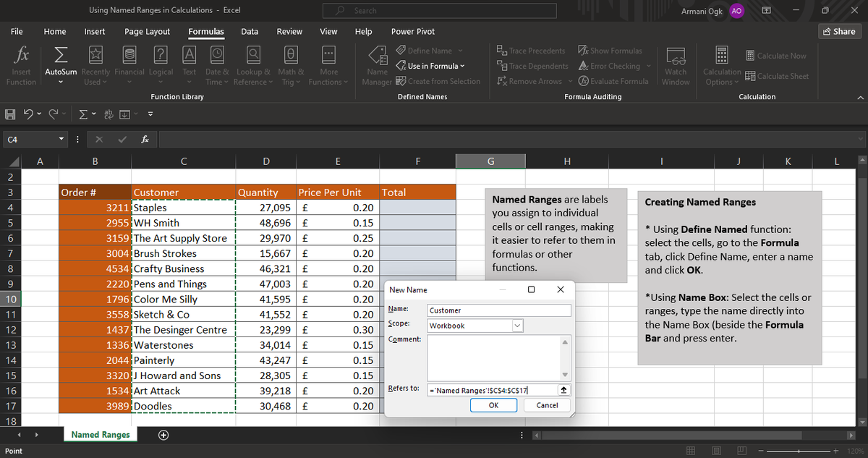
Task: Switch to the Review tab
Action: click(x=289, y=32)
